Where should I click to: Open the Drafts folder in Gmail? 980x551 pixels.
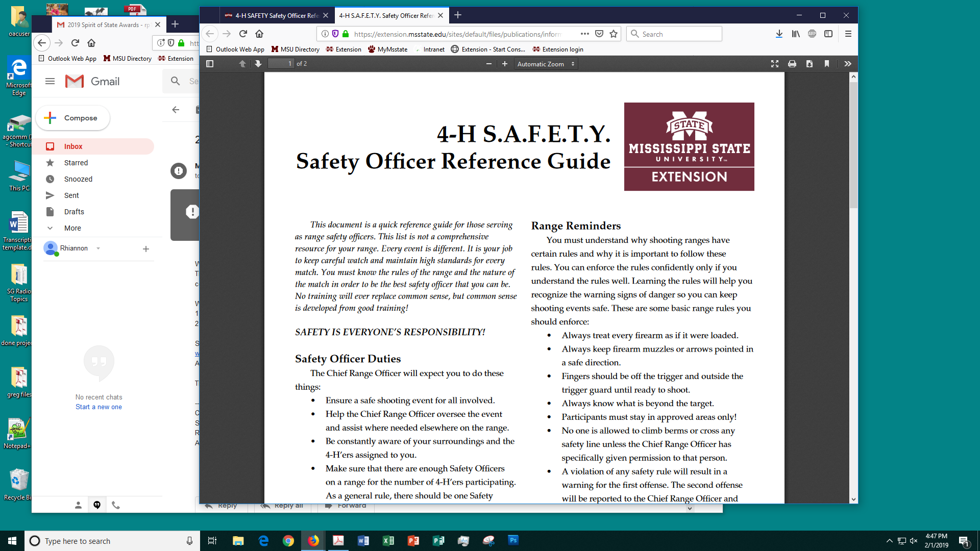pyautogui.click(x=93, y=212)
